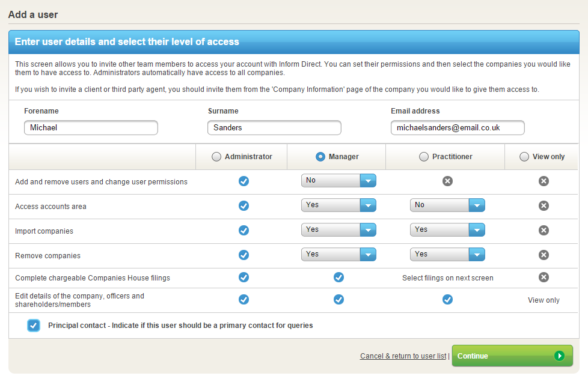Open Manager dropdown for user permissions

click(367, 180)
